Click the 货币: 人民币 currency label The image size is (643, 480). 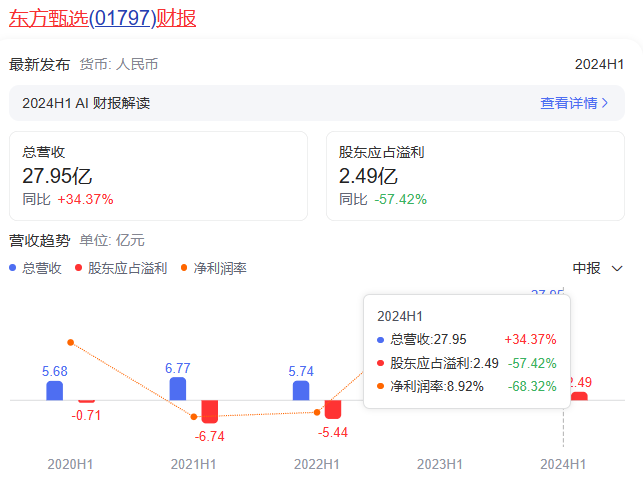coord(119,64)
